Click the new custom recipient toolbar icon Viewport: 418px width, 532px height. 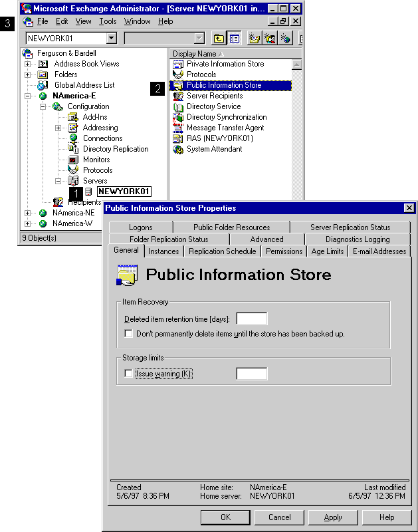[x=286, y=39]
